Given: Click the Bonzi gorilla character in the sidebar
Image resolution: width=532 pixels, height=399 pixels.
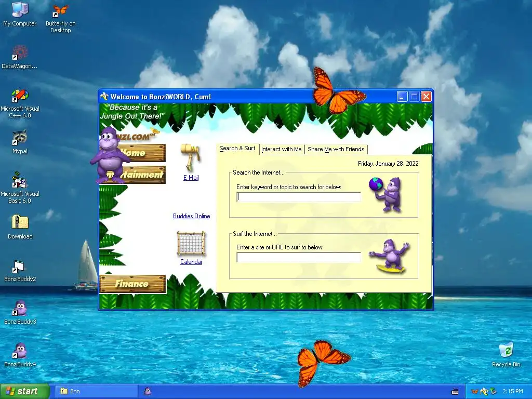Looking at the screenshot, I should click(x=109, y=155).
